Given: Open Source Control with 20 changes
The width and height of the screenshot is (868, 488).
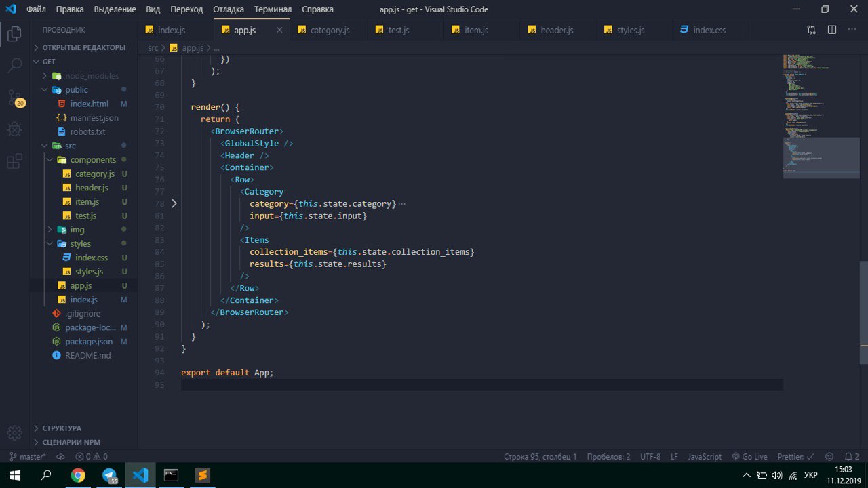Looking at the screenshot, I should coord(14,98).
